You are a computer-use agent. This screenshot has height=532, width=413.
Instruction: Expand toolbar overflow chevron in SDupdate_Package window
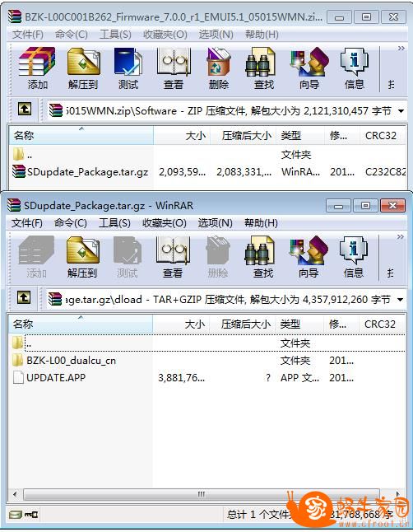[401, 236]
